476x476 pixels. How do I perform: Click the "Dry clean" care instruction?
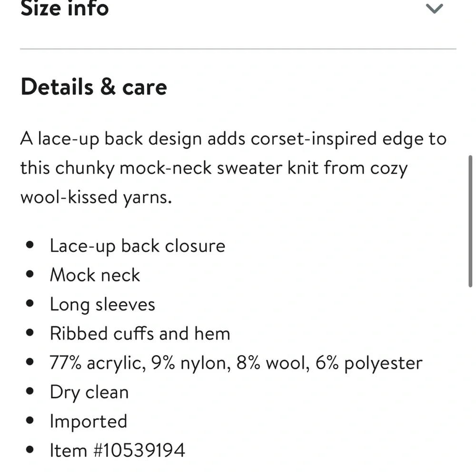(89, 392)
